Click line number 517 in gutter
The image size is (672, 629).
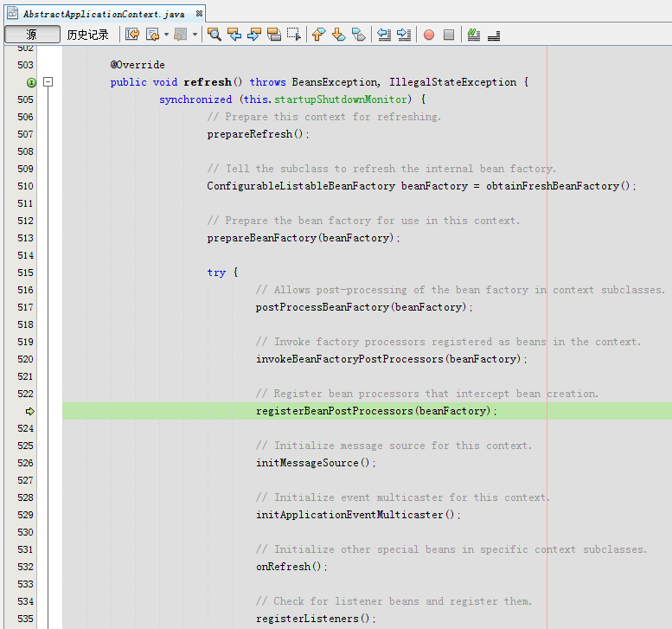tap(25, 307)
